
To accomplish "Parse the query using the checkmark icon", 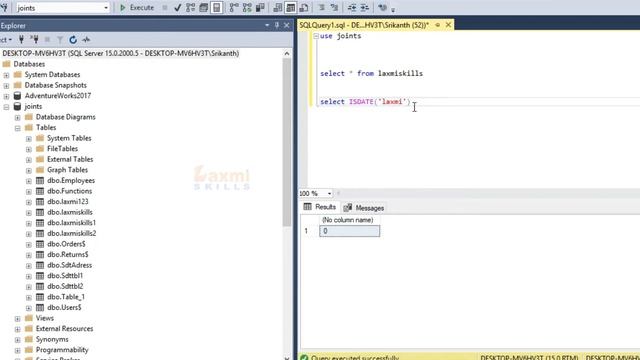I will pos(178,8).
